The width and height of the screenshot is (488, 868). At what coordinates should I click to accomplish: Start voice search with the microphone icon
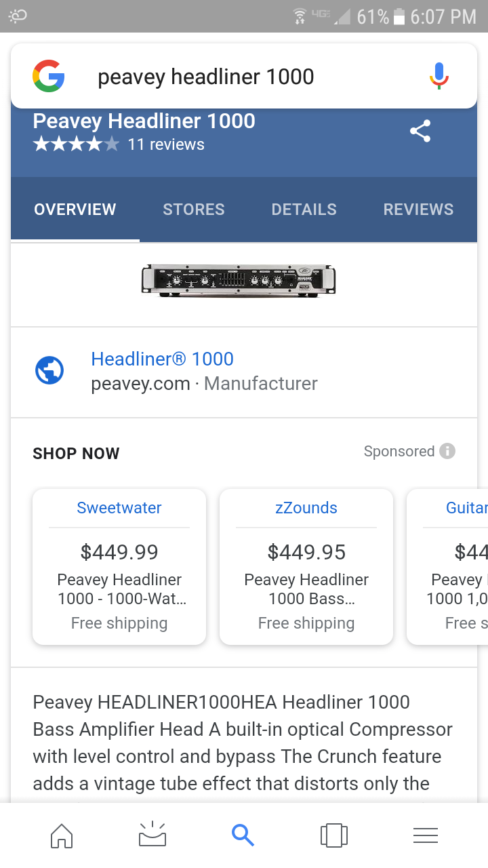(x=439, y=76)
